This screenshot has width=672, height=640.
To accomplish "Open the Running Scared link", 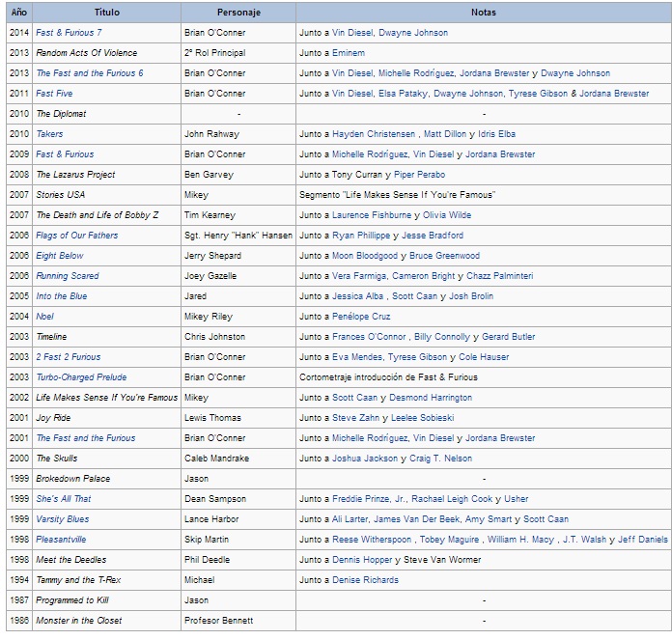I will [x=68, y=276].
